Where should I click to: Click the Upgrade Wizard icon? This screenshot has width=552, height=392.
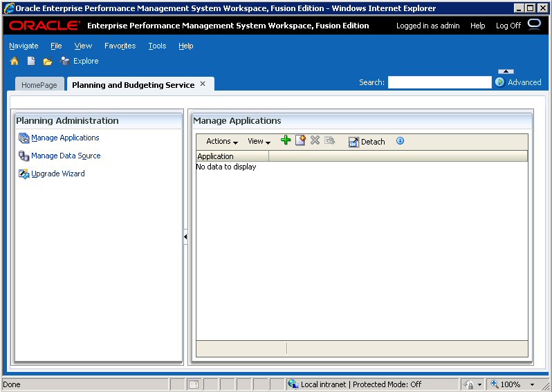(24, 174)
